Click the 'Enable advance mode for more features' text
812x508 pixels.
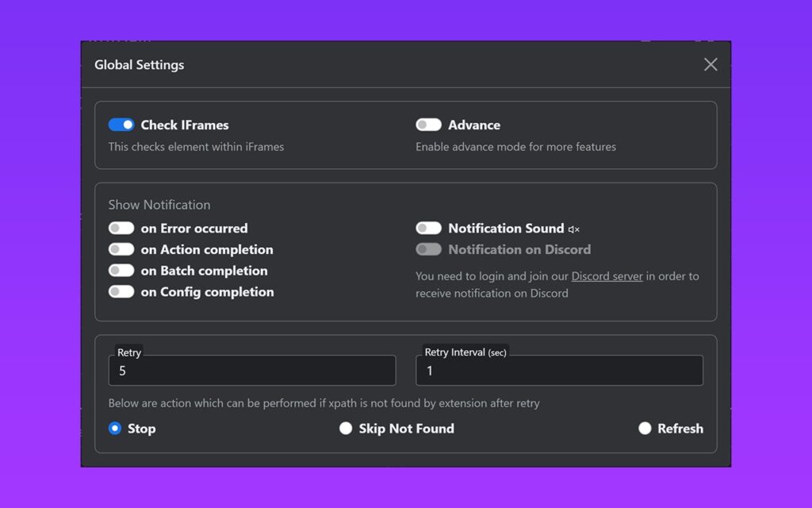pos(515,147)
